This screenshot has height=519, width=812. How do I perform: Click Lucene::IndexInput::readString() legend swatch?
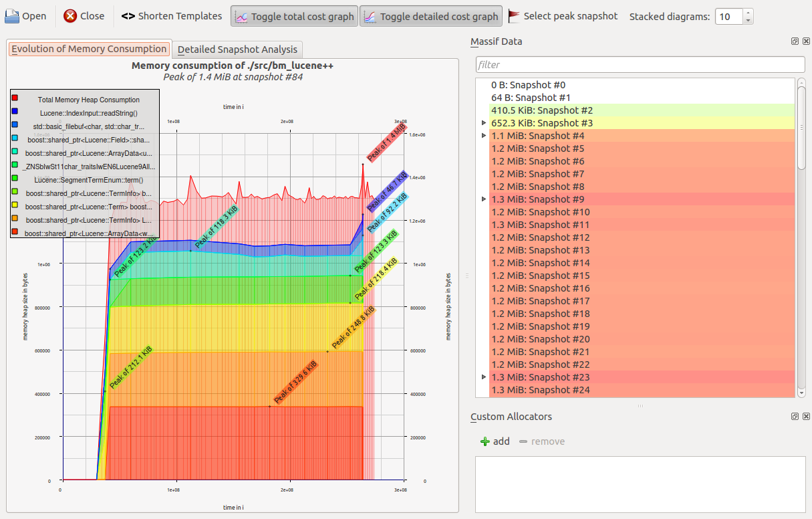[x=15, y=112]
